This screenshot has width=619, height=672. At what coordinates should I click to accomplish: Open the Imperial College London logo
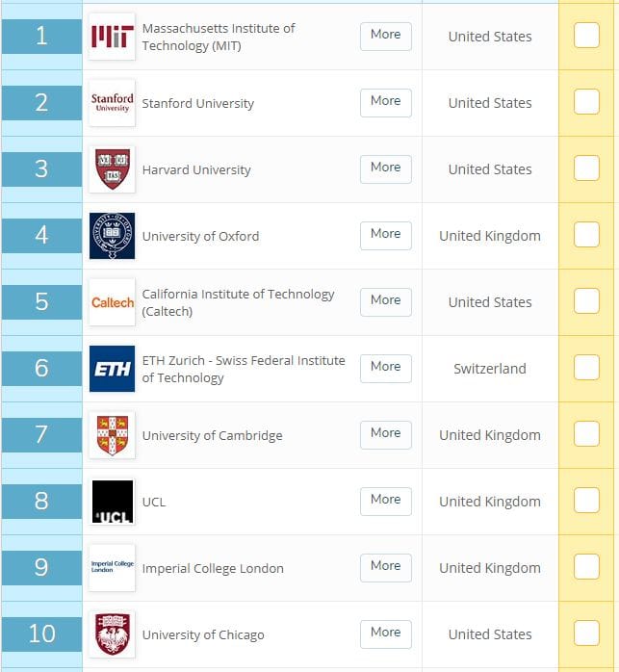coord(112,568)
